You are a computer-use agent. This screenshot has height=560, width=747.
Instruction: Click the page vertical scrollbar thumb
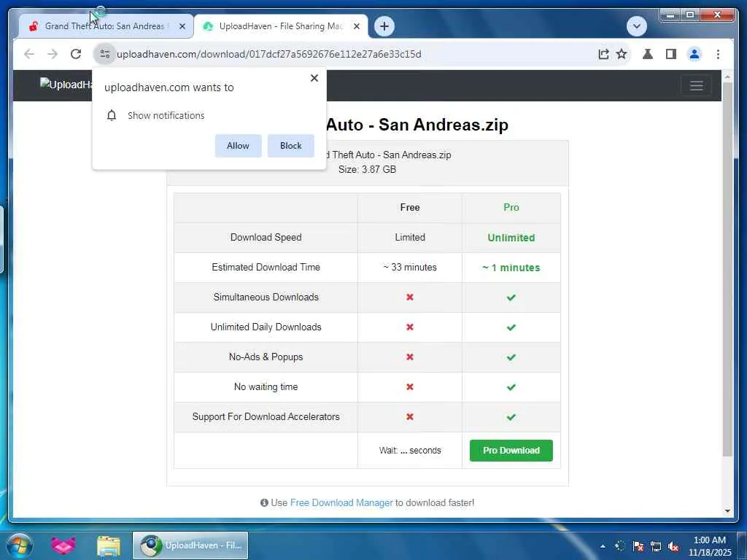727,269
